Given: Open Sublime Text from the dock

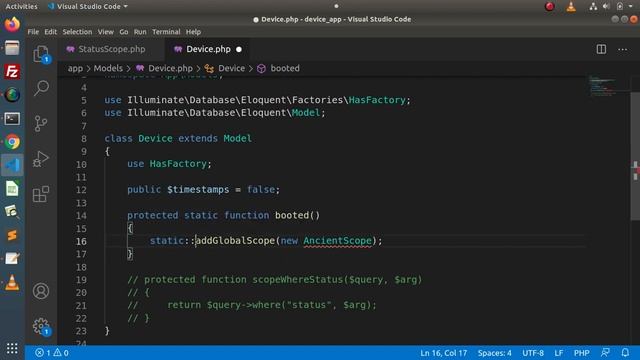Looking at the screenshot, I should coord(12,236).
